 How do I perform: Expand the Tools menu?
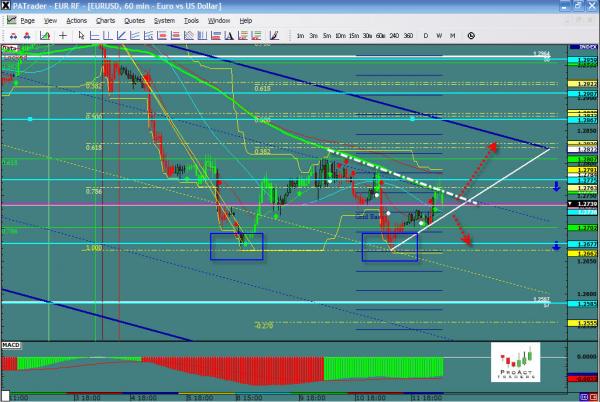(191, 20)
